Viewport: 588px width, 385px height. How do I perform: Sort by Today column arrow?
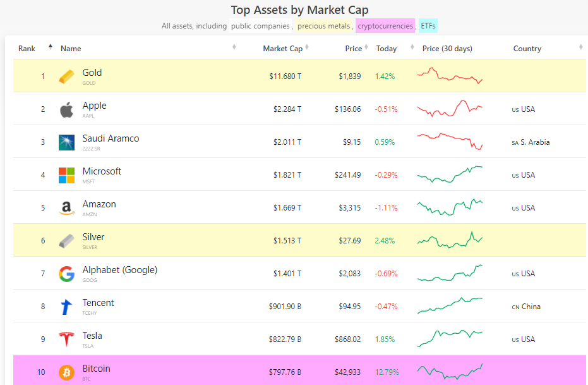pos(412,47)
